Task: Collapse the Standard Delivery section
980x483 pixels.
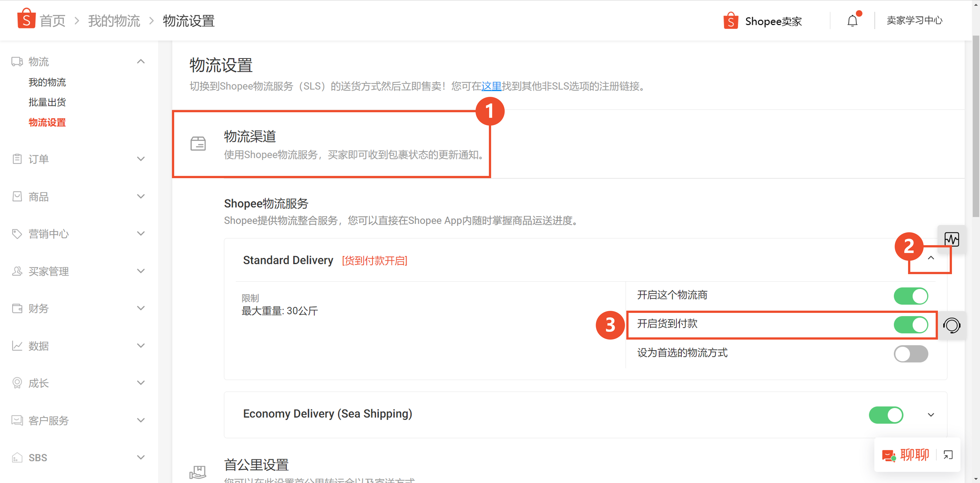Action: [931, 258]
